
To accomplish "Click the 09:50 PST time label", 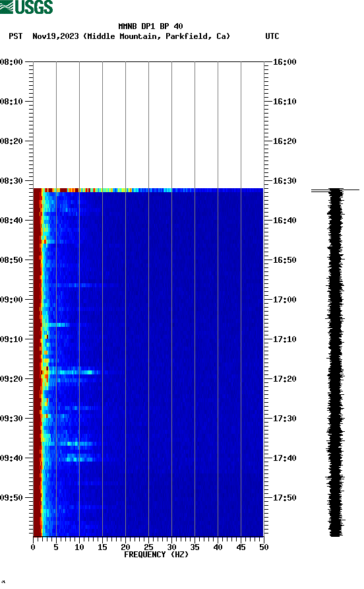I will 11,498.
